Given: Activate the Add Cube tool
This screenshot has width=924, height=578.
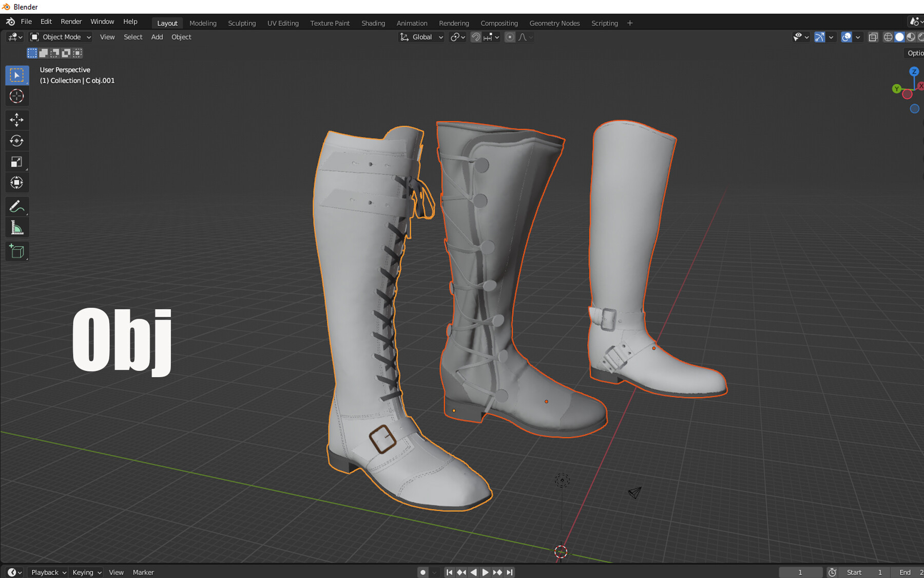Looking at the screenshot, I should pyautogui.click(x=17, y=251).
